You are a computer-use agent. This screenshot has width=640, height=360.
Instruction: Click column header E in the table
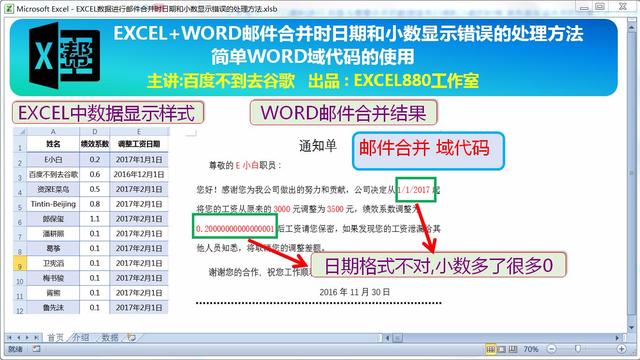tap(139, 131)
